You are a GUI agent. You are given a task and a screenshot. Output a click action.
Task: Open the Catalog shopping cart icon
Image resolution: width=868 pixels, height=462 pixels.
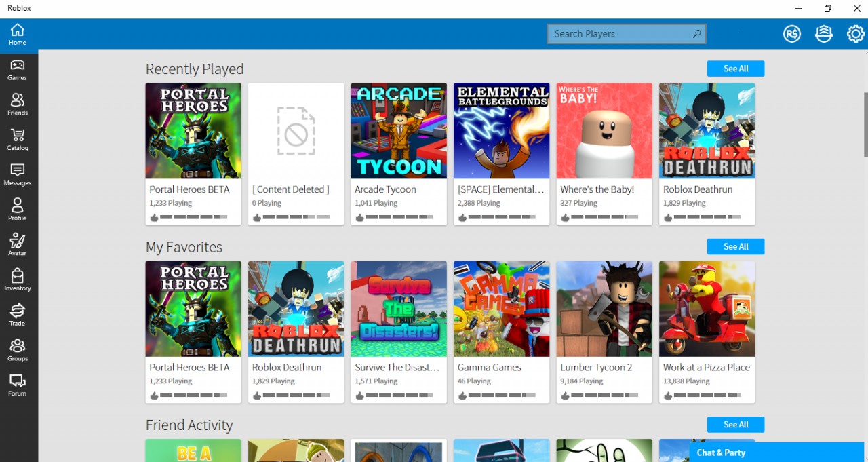point(18,140)
